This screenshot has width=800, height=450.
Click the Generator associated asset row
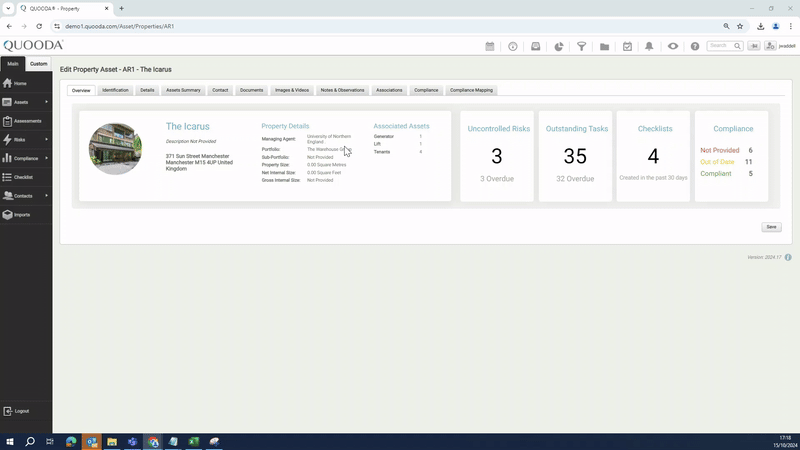398,137
